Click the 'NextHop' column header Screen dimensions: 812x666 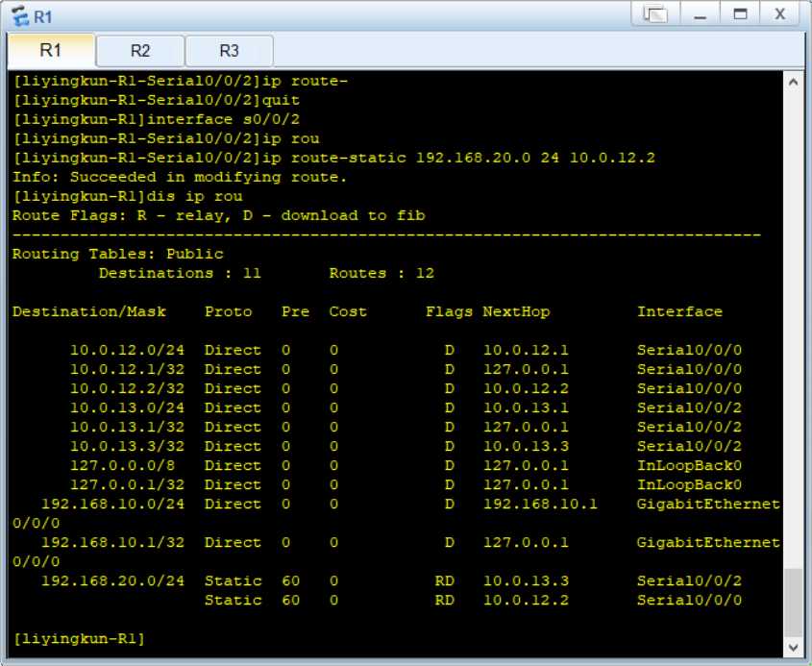(x=516, y=311)
